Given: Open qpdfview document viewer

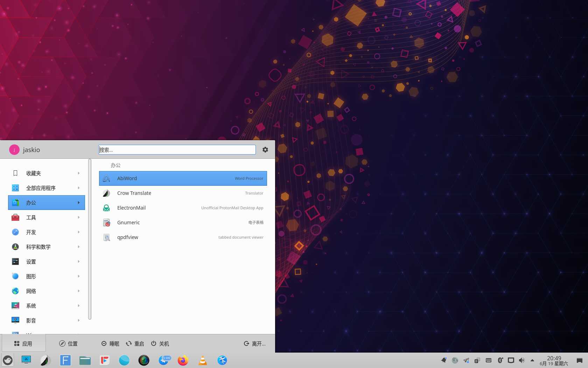Looking at the screenshot, I should [x=183, y=237].
